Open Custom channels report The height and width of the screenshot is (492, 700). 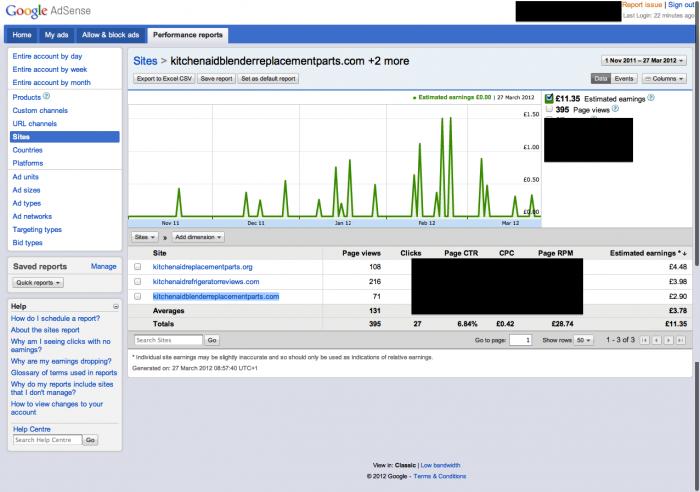point(40,110)
